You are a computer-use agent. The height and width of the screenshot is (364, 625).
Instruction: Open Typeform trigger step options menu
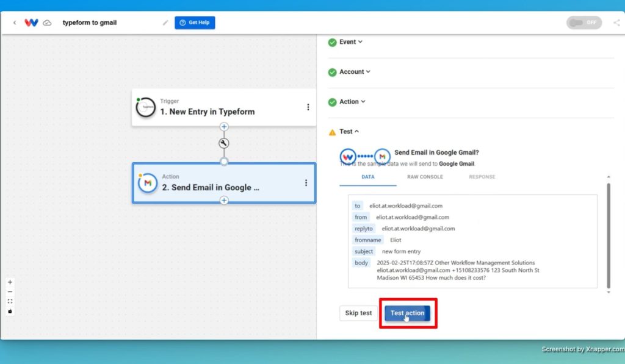(x=308, y=107)
